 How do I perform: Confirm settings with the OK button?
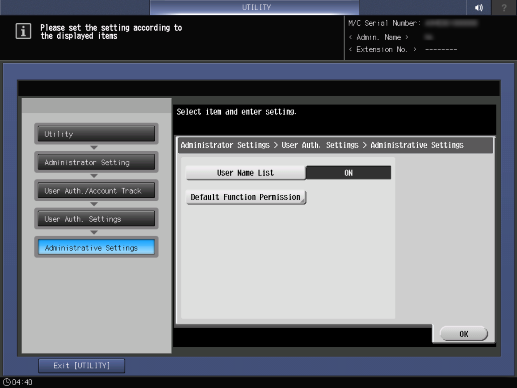point(464,334)
